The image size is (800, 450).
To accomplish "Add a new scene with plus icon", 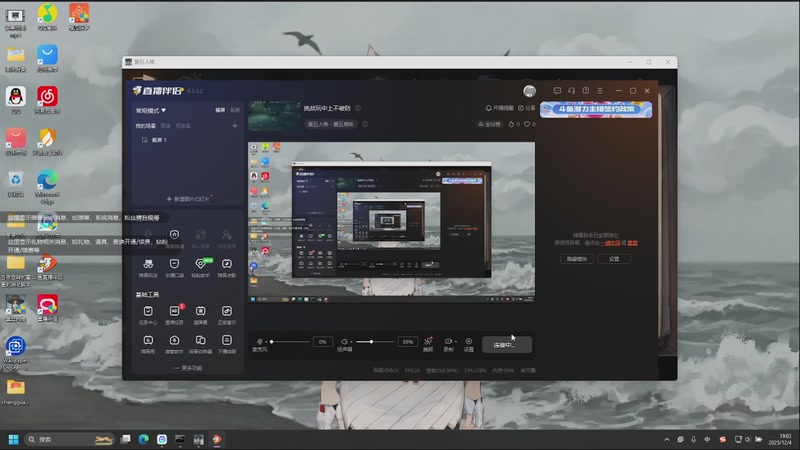I will click(x=235, y=126).
